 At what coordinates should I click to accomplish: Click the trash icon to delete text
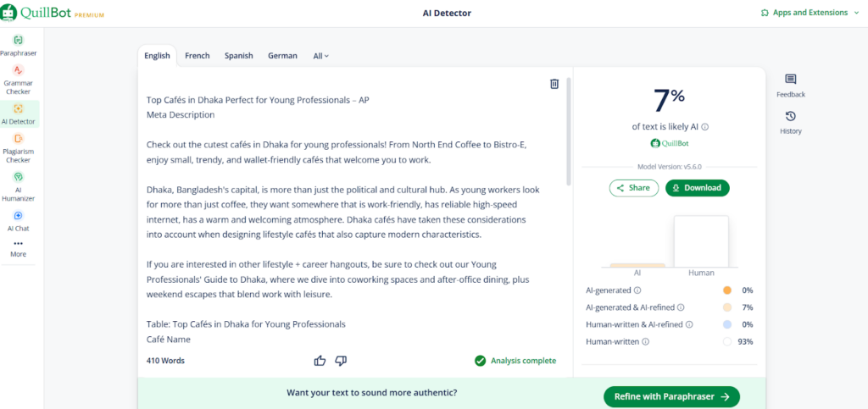click(x=554, y=84)
